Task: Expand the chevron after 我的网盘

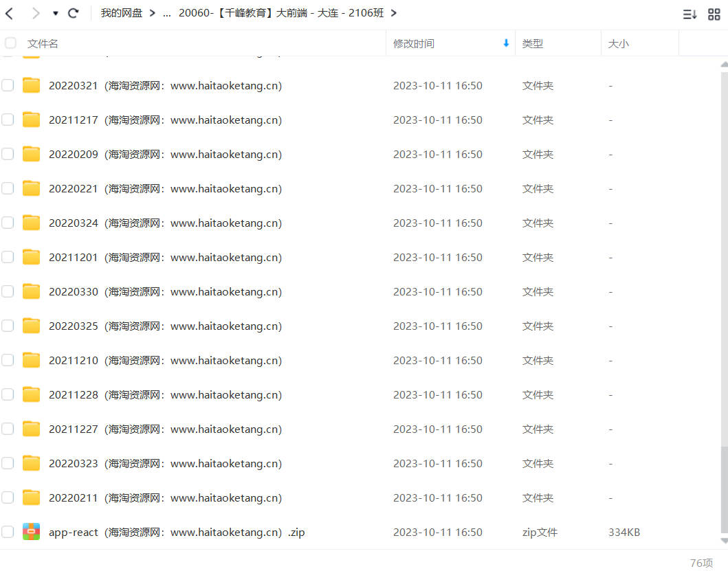Action: [153, 13]
